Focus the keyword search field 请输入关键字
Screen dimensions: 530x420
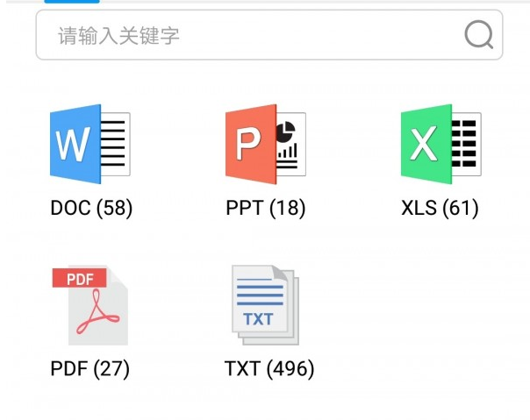tap(269, 35)
